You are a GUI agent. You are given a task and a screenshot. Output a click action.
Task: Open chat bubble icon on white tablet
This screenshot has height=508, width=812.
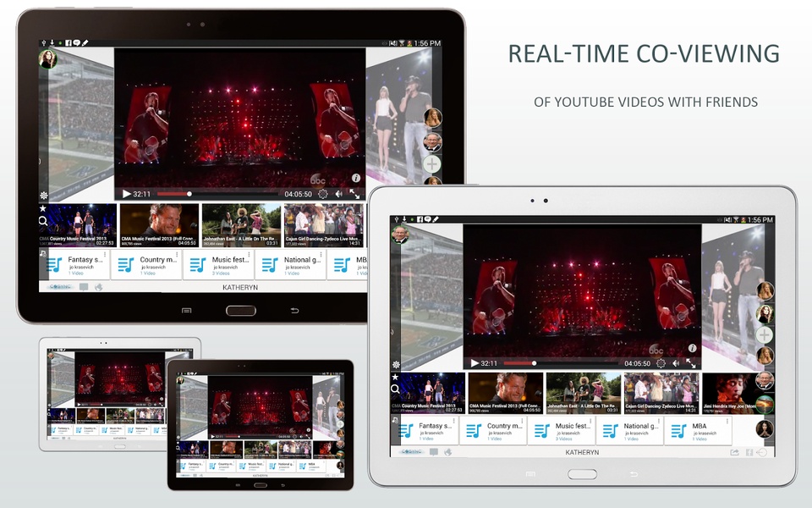pos(433,452)
